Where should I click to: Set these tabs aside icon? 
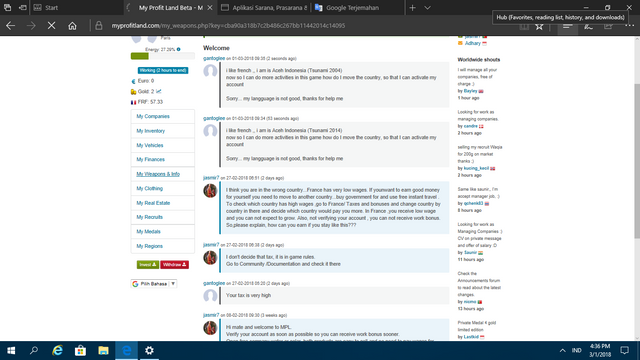[23, 8]
